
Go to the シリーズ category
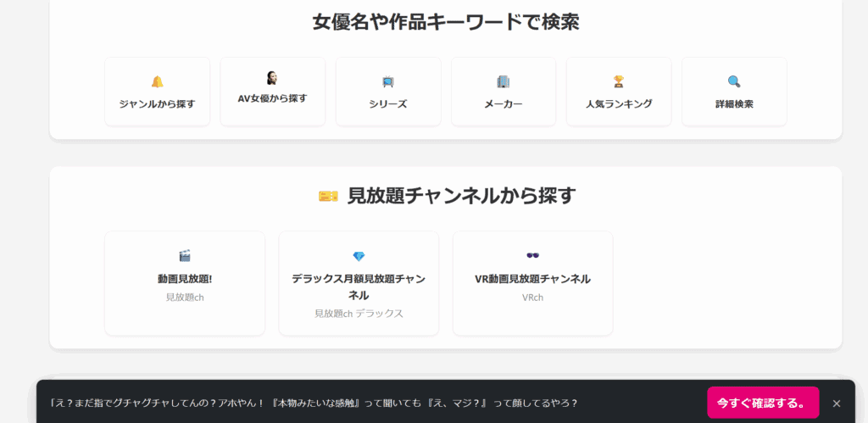[x=388, y=104]
